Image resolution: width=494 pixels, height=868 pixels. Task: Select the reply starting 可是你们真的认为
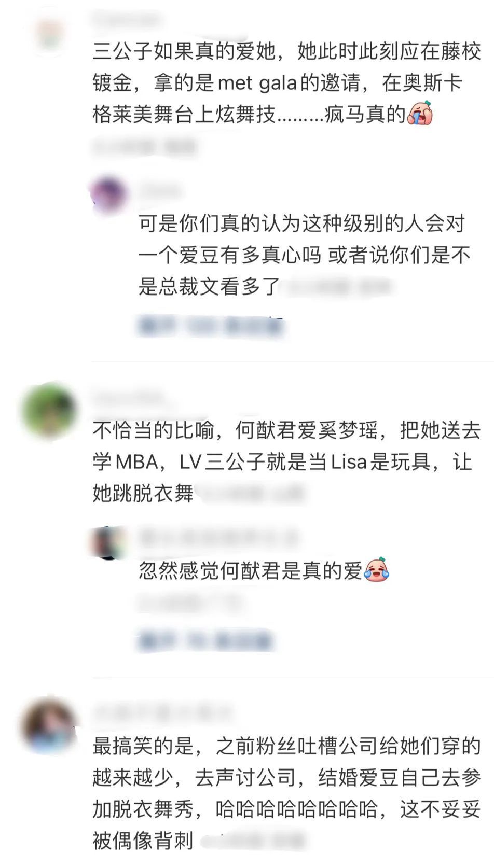pos(305,255)
